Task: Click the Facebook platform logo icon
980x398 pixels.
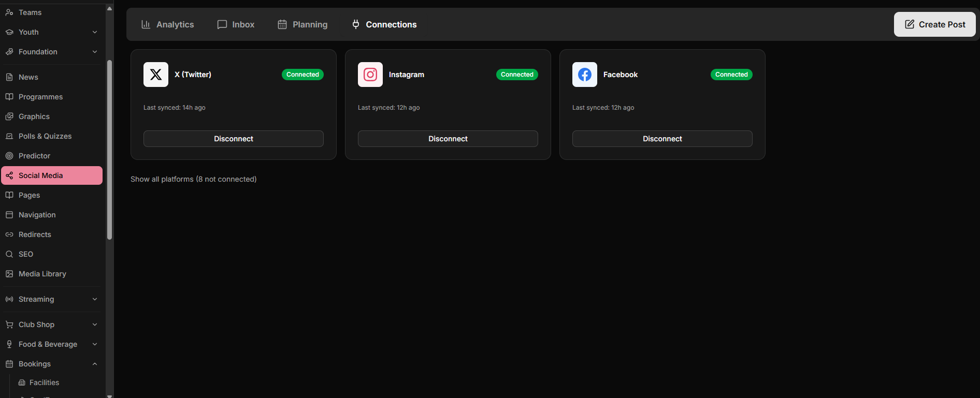Action: point(585,75)
